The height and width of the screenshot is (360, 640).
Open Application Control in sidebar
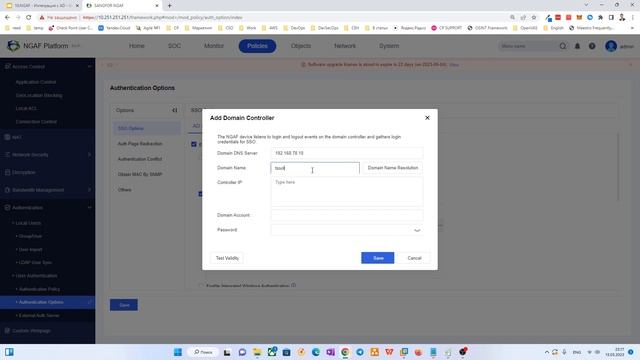[36, 82]
